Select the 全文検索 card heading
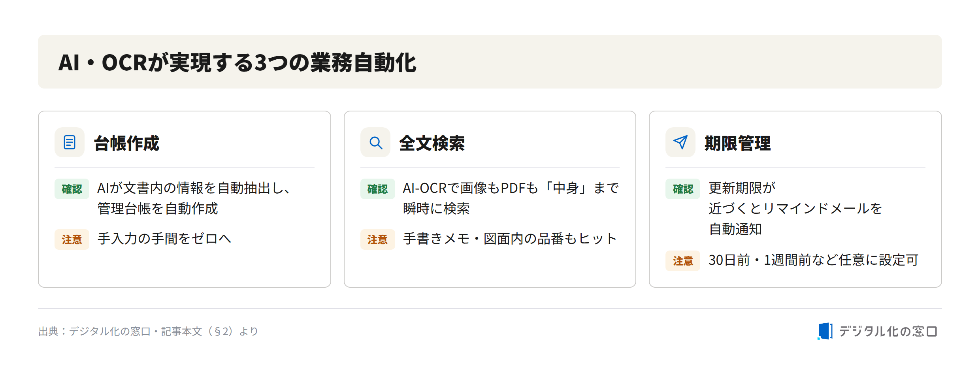The width and height of the screenshot is (980, 377). point(432,143)
